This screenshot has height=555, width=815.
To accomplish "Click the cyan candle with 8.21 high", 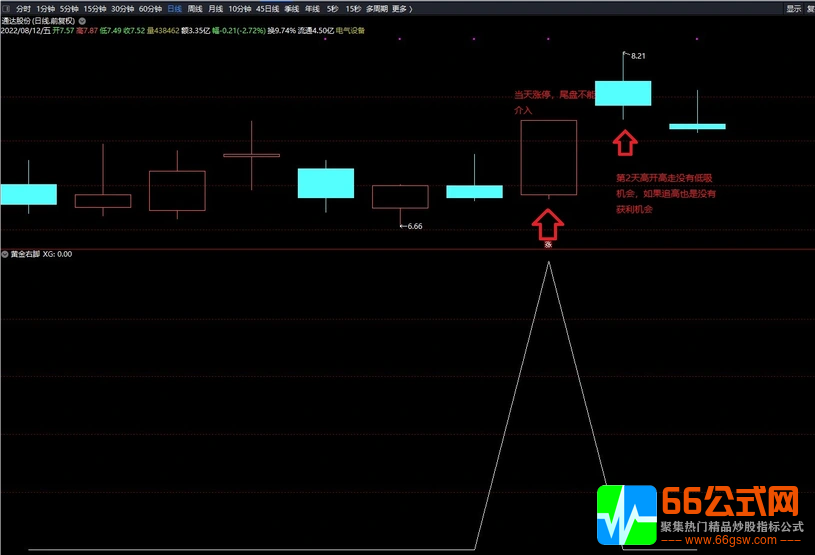I will coord(623,93).
